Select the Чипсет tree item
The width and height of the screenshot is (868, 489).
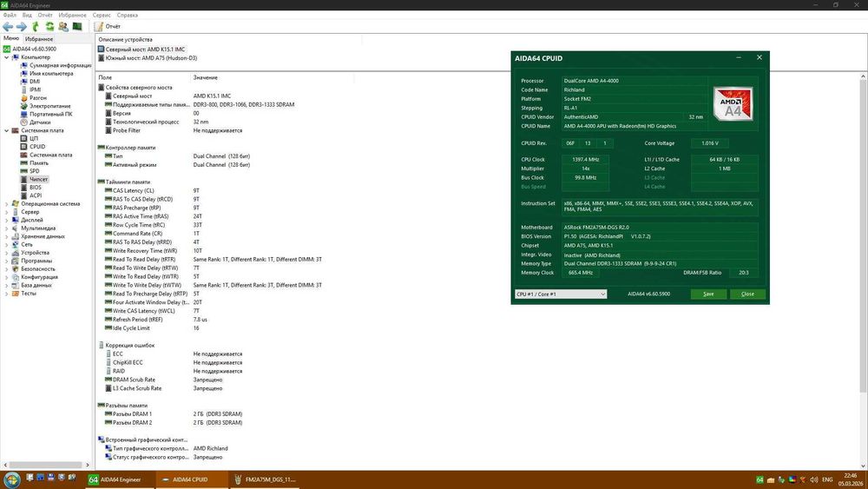(x=39, y=180)
